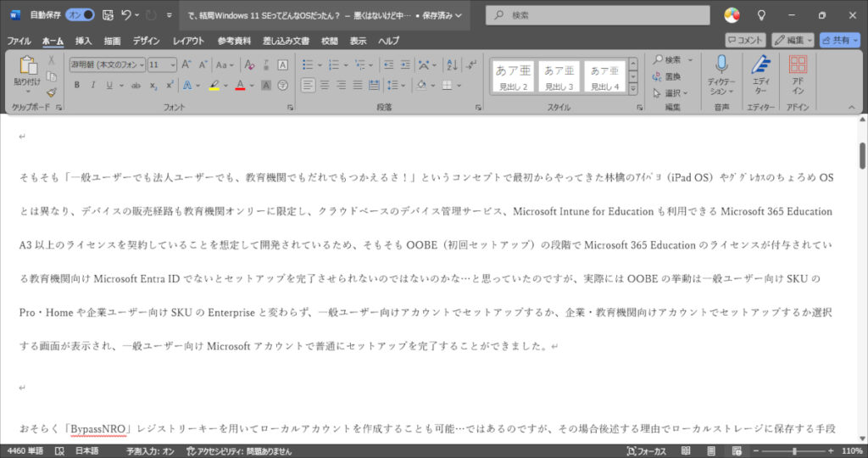This screenshot has height=458, width=868.
Task: Switch to print layout view icon
Action: click(x=711, y=451)
